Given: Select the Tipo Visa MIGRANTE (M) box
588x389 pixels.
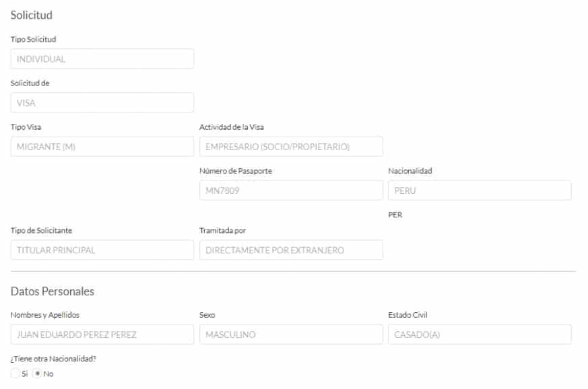Looking at the screenshot, I should tap(102, 147).
